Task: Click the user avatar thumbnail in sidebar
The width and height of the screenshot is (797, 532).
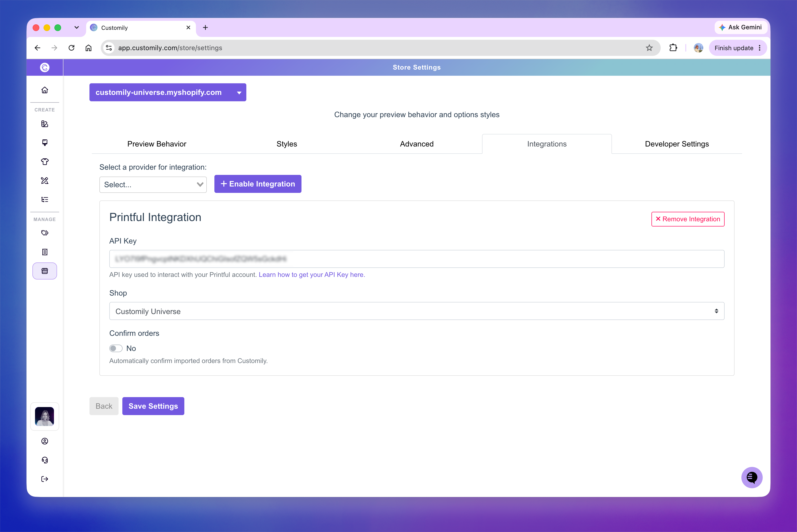Action: [x=45, y=417]
